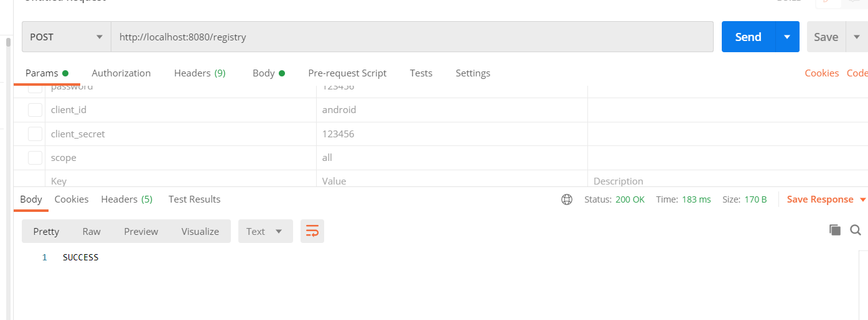This screenshot has width=868, height=320.
Task: Open the Cookies link on right
Action: (822, 73)
